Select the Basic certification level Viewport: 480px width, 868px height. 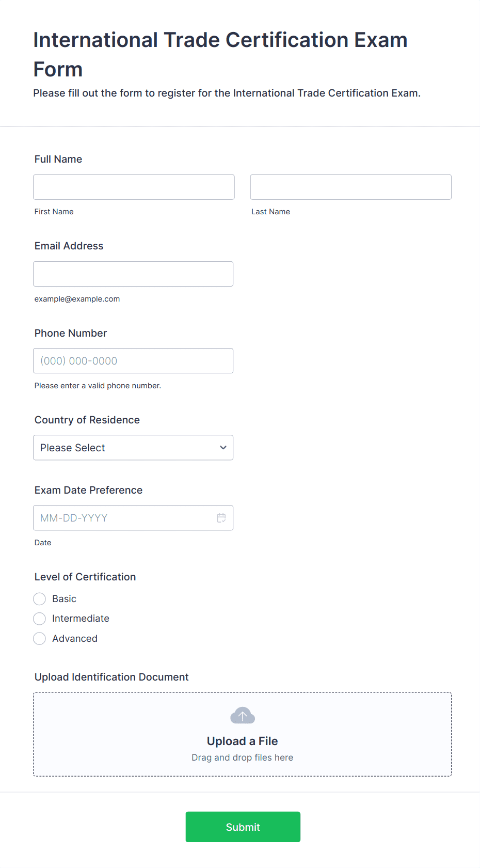coord(40,599)
